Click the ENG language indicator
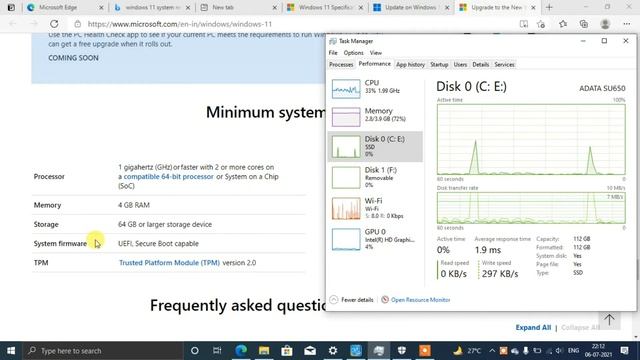The height and width of the screenshot is (360, 640). point(573,351)
